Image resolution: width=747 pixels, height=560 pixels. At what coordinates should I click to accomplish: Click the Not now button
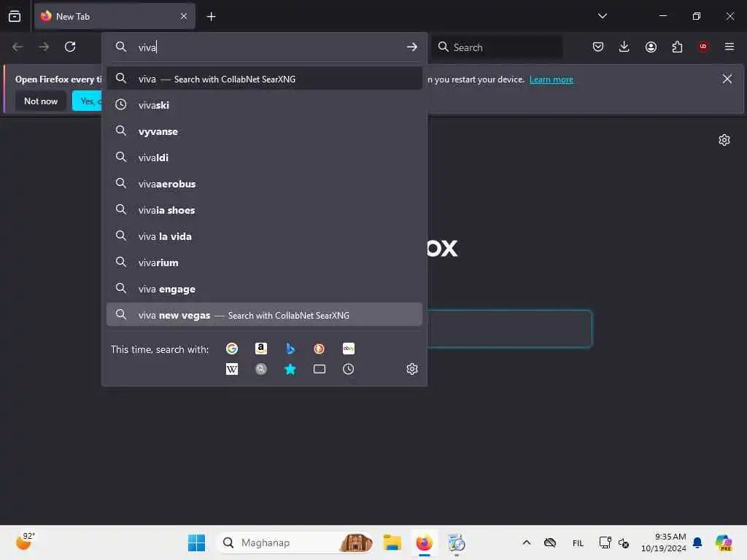tap(41, 101)
